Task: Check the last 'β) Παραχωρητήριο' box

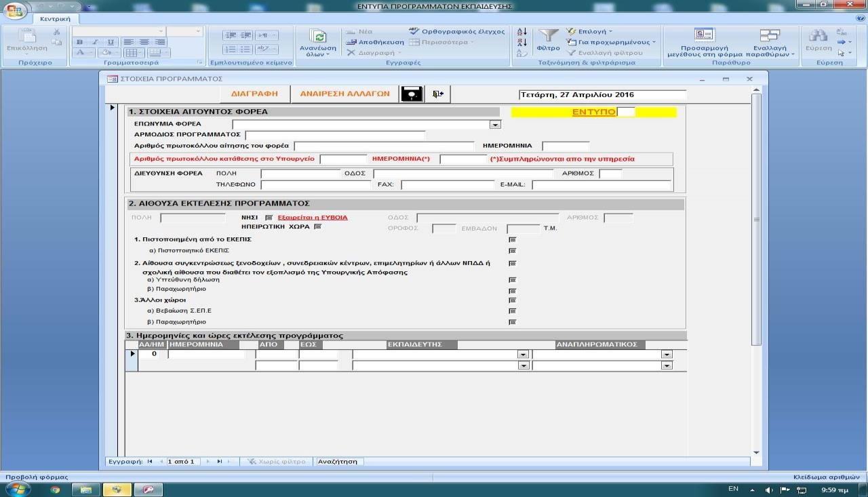Action: [512, 322]
